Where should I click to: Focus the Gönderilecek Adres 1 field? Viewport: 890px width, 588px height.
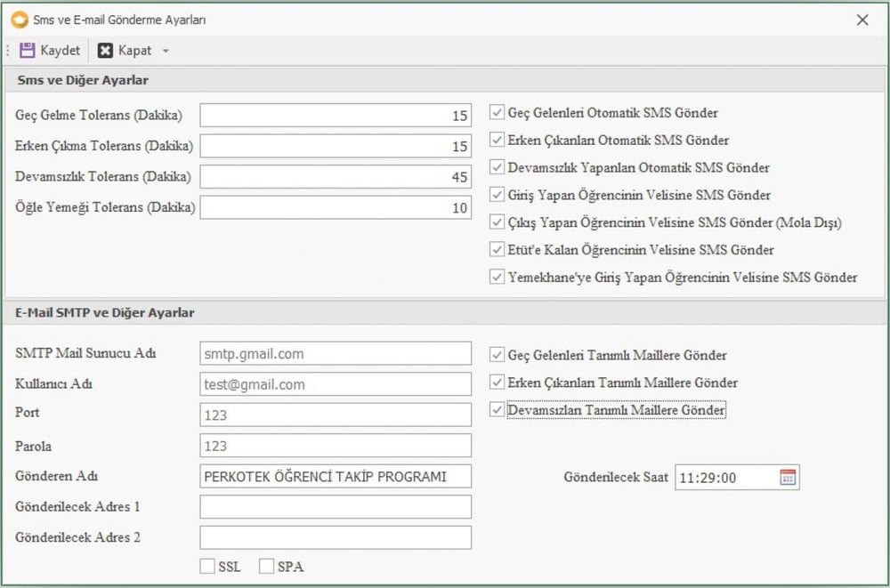(335, 507)
